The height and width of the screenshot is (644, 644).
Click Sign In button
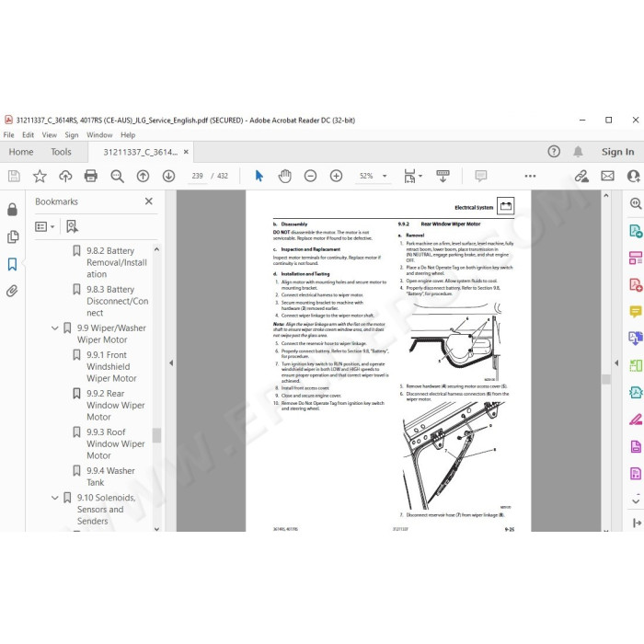point(617,152)
